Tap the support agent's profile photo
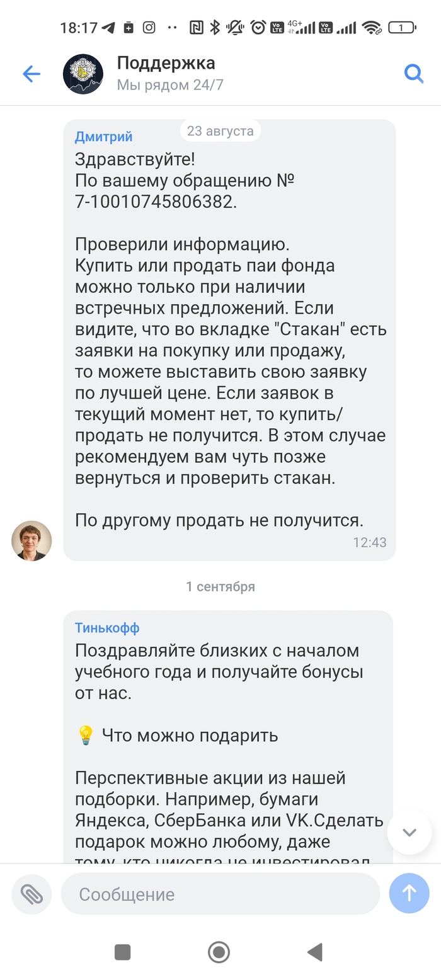This screenshot has height=980, width=441. click(31, 540)
